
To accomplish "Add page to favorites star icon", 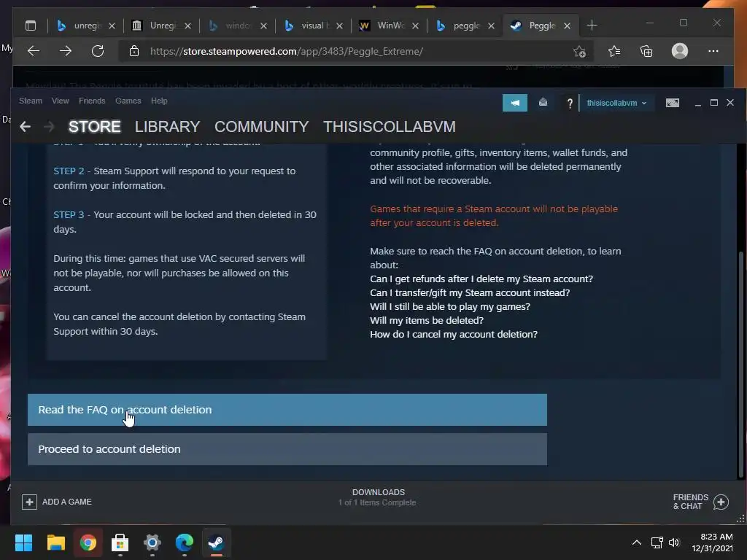I will click(x=579, y=51).
